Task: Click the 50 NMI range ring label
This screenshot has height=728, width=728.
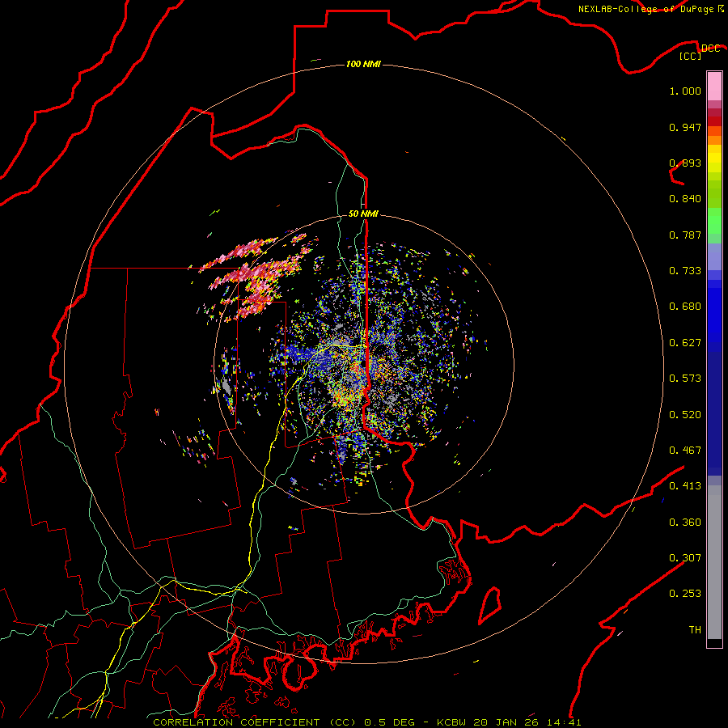Action: (363, 214)
